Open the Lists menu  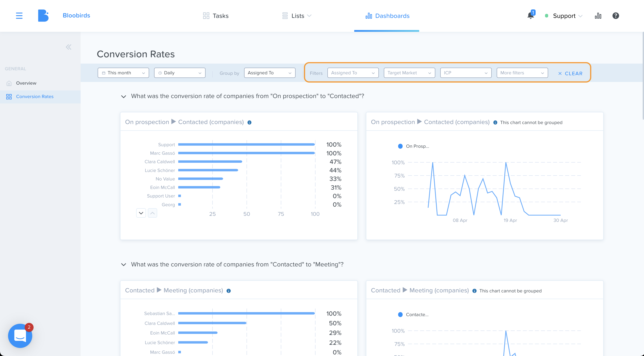[297, 16]
